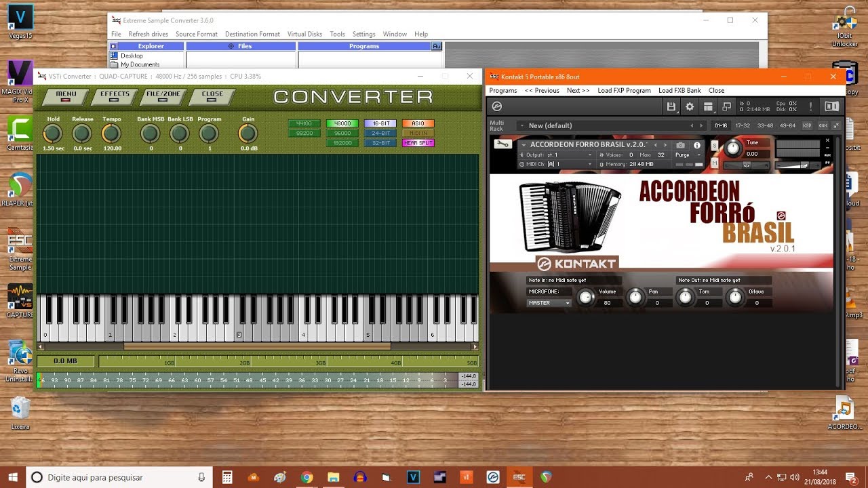Click the Kontakt panic exclamation icon
This screenshot has width=868, height=488.
811,106
